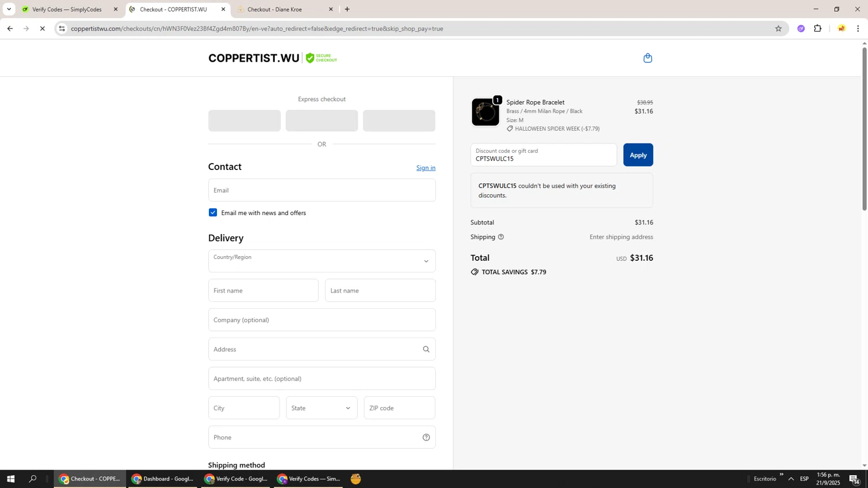
Task: Go back with the browser back arrow
Action: (10, 28)
